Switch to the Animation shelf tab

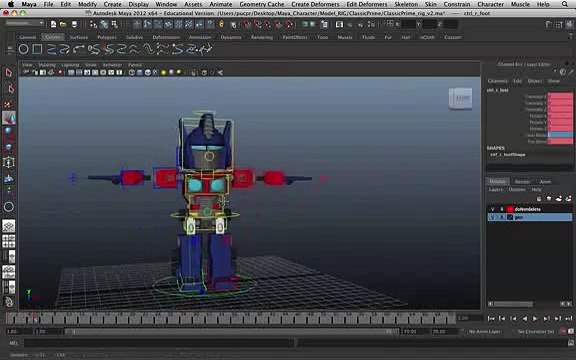200,37
